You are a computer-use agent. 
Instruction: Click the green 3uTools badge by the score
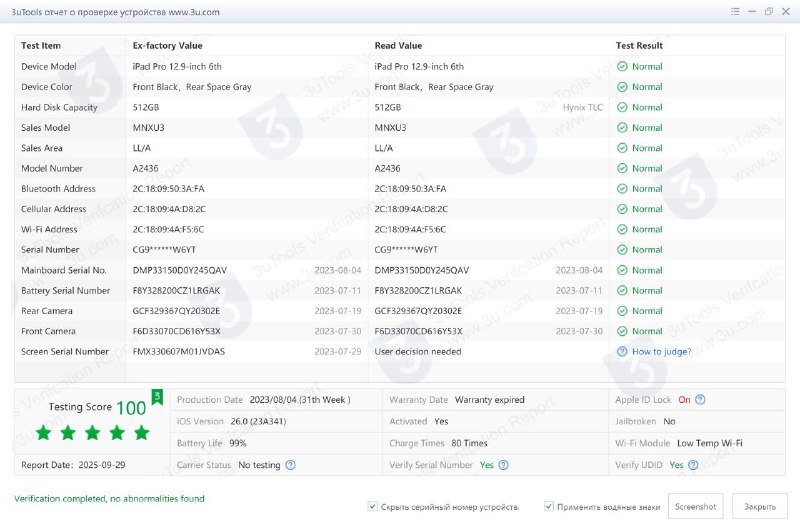tap(157, 397)
